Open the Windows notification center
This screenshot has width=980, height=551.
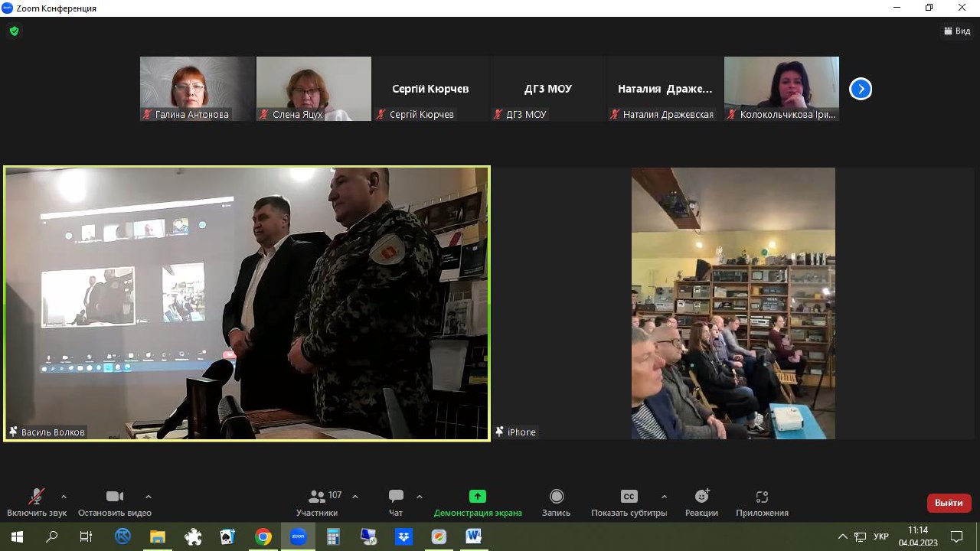tap(957, 536)
